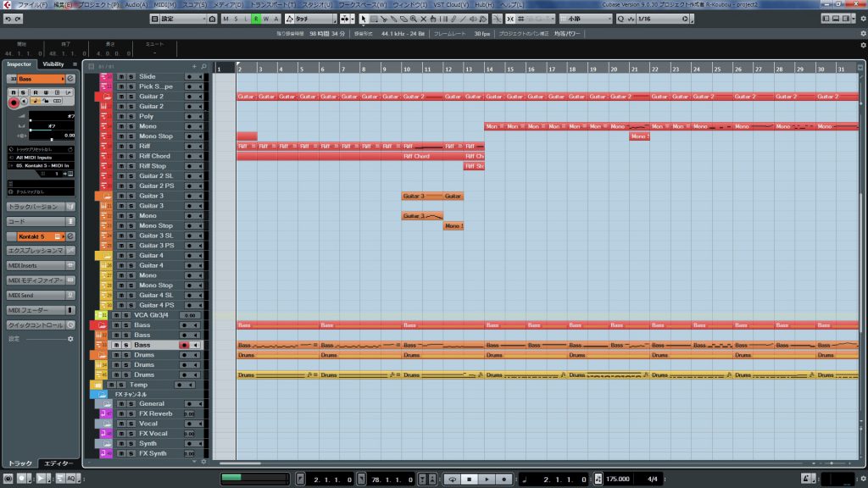The image size is (868, 488).
Task: Click the add track plus icon
Action: coord(194,66)
